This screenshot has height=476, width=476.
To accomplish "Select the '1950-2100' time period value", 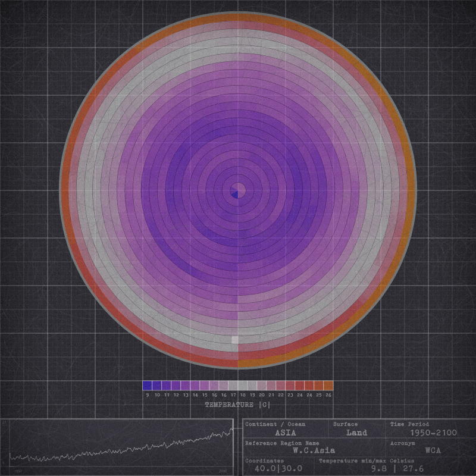I will (x=434, y=433).
